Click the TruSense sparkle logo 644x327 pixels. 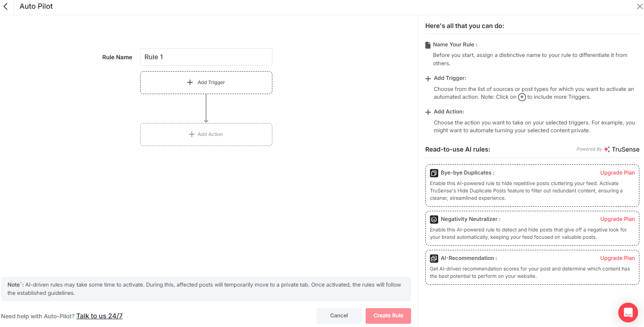coord(606,149)
